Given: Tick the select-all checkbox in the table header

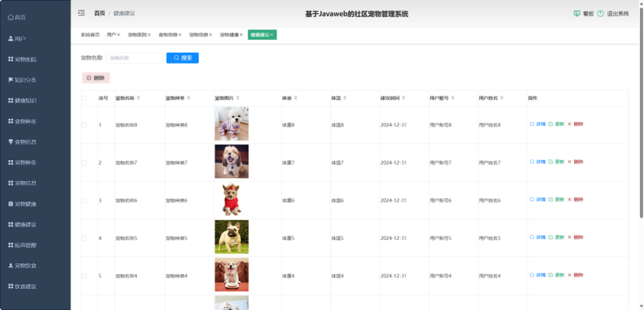Looking at the screenshot, I should tap(84, 98).
